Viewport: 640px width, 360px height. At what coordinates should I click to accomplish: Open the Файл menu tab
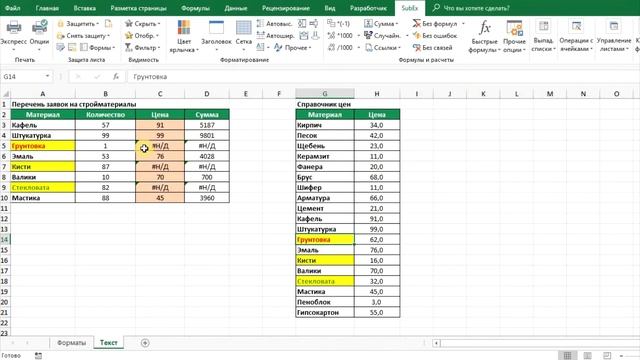(13, 8)
